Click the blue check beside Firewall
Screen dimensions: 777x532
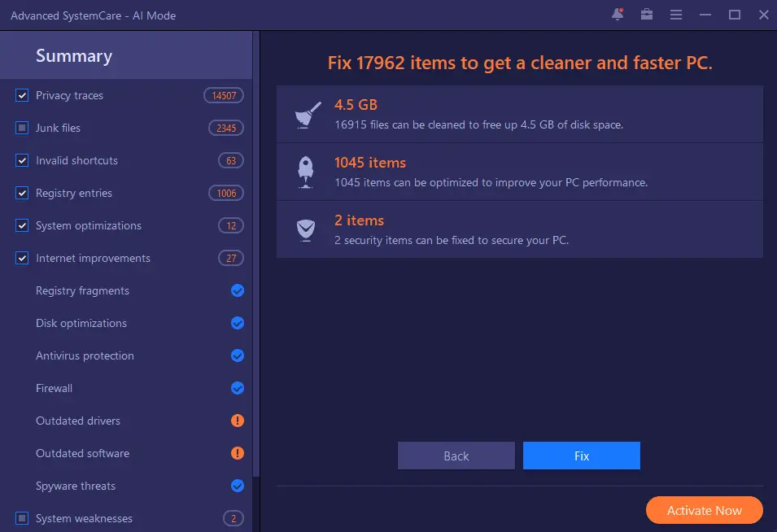point(238,388)
